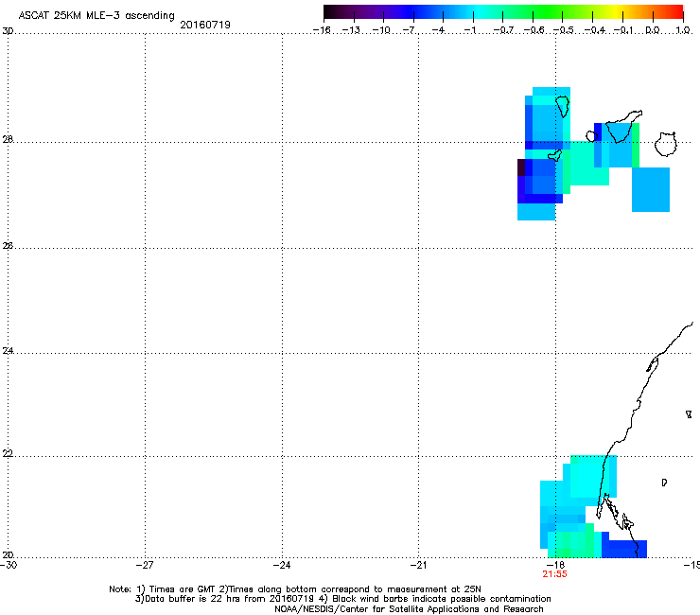Click the -10 color bar label
This screenshot has width=700, height=615.
(x=381, y=30)
